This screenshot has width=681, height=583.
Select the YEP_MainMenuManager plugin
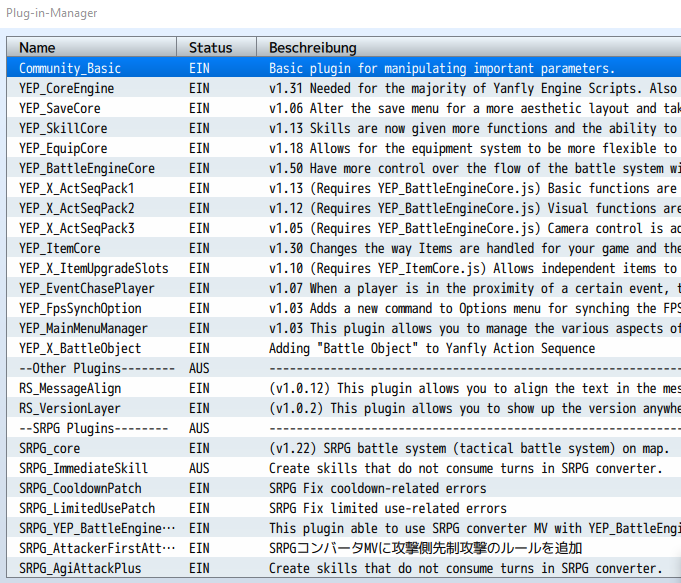pyautogui.click(x=344, y=328)
